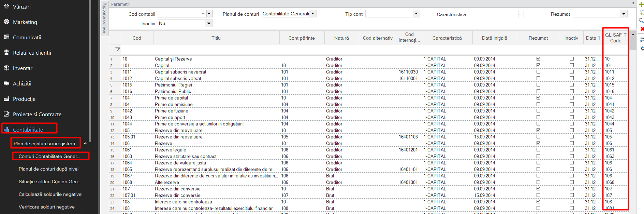This screenshot has height=214, width=644.
Task: Open the Tip cont dropdown
Action: (416, 14)
